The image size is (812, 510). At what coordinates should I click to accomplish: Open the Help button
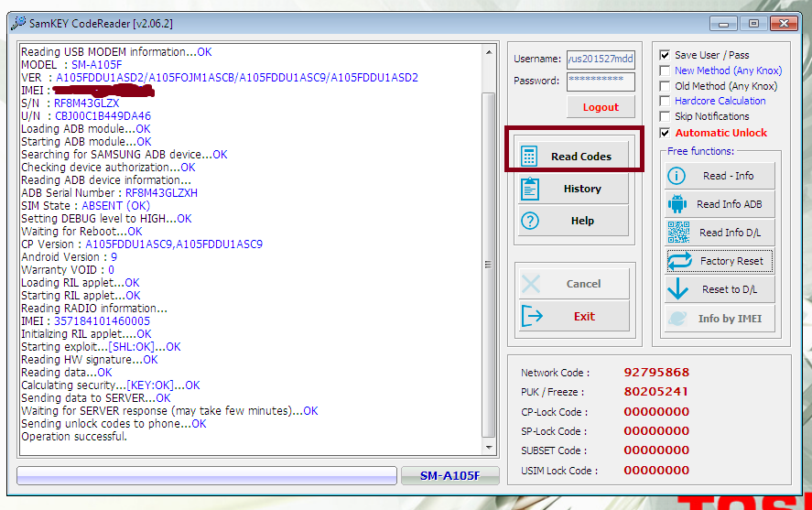coord(573,221)
